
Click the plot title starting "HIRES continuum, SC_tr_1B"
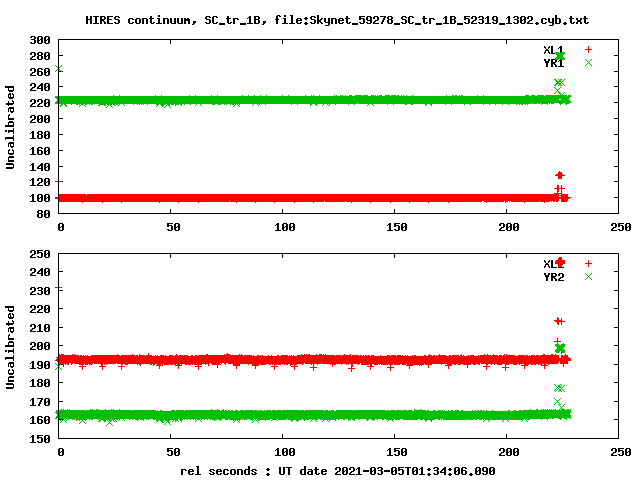pos(337,20)
